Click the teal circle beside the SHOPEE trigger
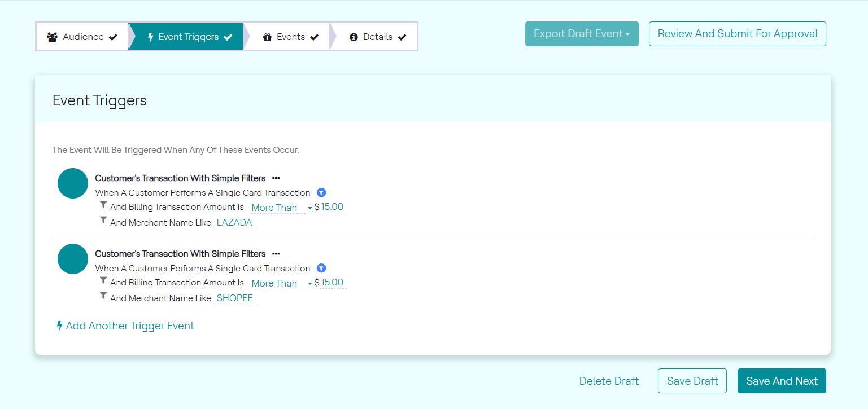The image size is (868, 409). click(x=73, y=259)
